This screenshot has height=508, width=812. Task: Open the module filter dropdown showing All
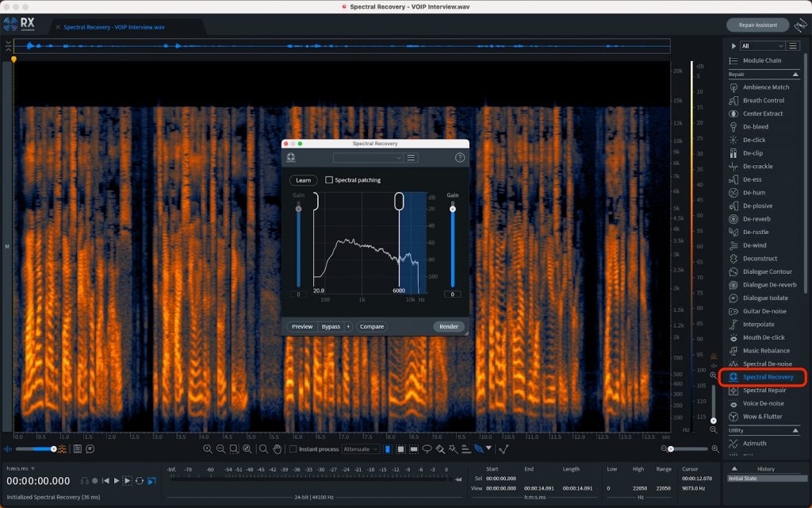click(x=762, y=46)
